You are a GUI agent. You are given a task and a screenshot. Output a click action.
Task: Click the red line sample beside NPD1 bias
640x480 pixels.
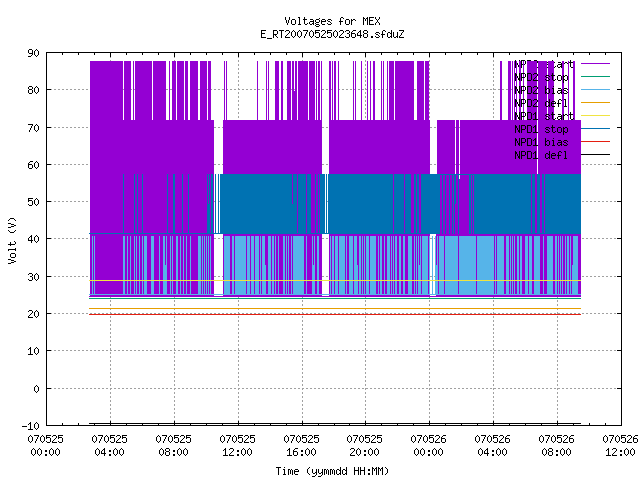point(595,142)
